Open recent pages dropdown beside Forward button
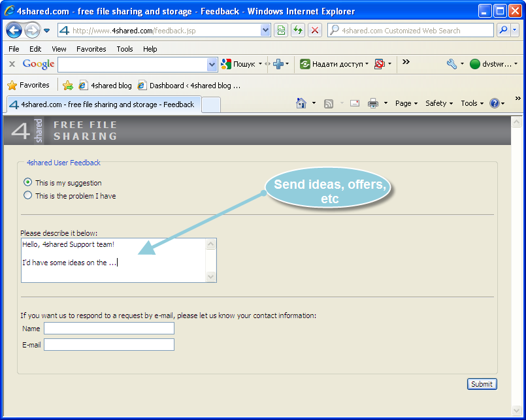The image size is (526, 420). click(46, 31)
